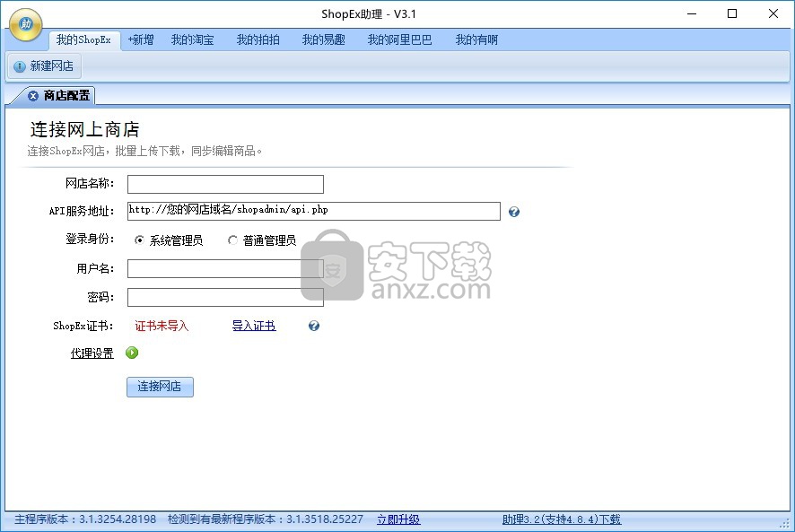Click the help icon beside the API address field
Image resolution: width=795 pixels, height=532 pixels.
(513, 212)
